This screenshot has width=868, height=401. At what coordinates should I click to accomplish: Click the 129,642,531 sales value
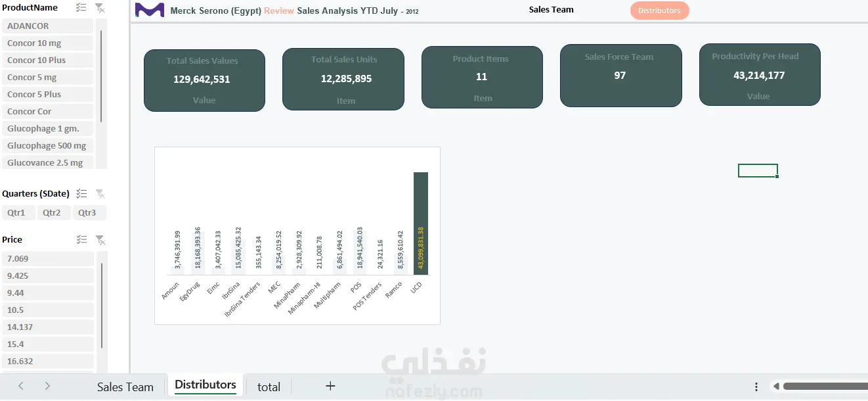(x=202, y=80)
